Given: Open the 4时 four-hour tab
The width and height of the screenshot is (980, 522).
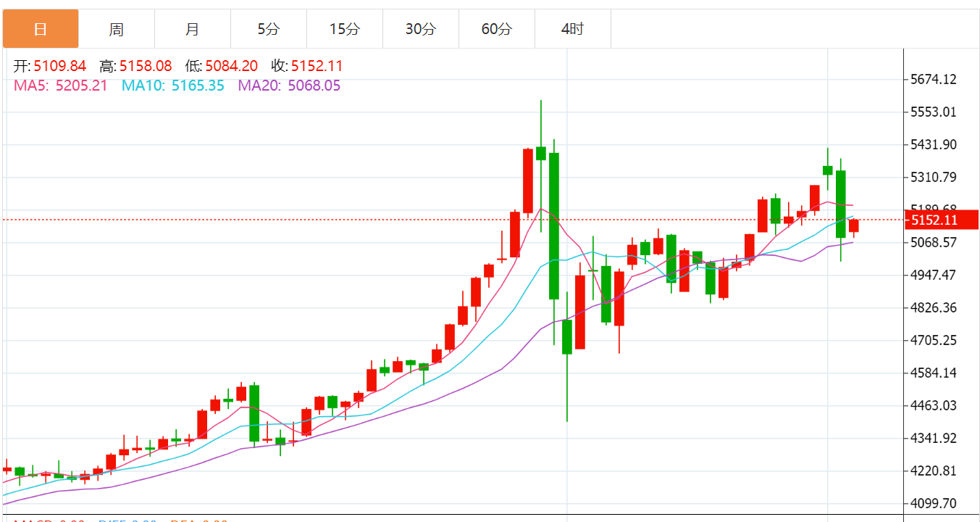Looking at the screenshot, I should point(573,29).
